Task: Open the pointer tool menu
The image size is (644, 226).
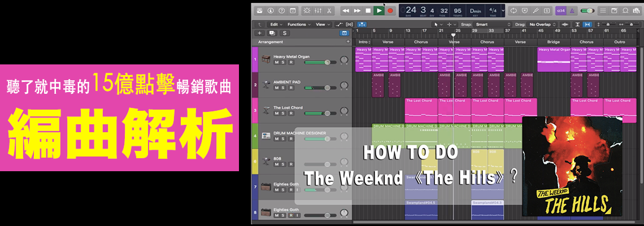Action: 438,25
